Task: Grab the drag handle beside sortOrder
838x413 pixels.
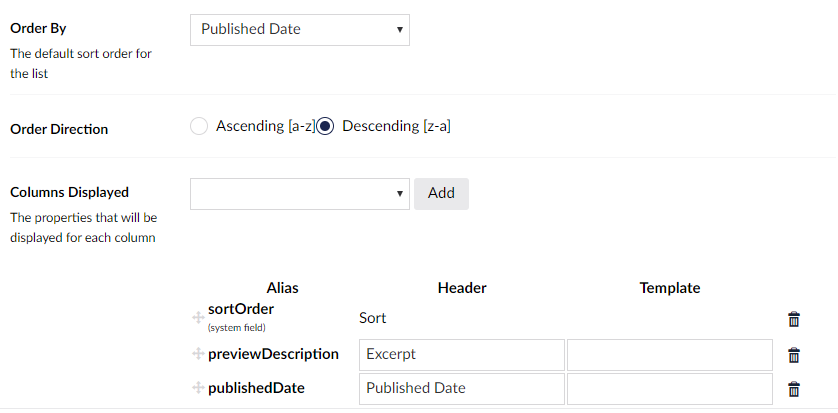Action: tap(197, 317)
